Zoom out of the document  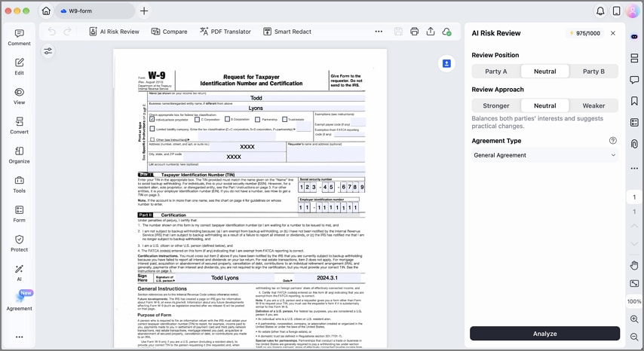(634, 337)
